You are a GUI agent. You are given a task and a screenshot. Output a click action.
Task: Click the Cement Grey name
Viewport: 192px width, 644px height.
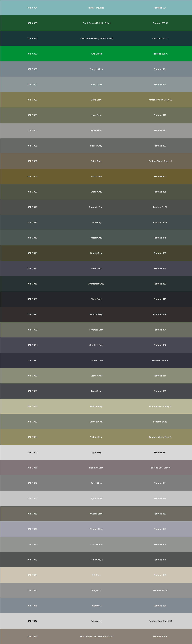pos(96,422)
